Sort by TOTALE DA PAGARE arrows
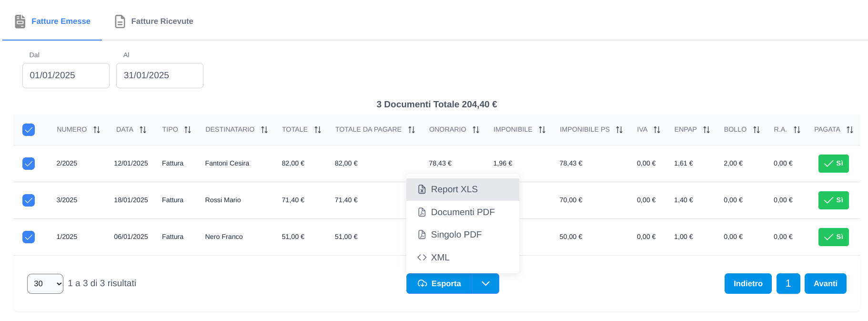Viewport: 868px width, 321px height. tap(412, 130)
